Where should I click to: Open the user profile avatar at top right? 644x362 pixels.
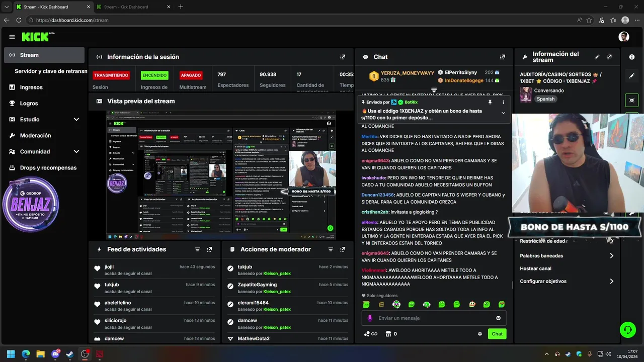(624, 37)
